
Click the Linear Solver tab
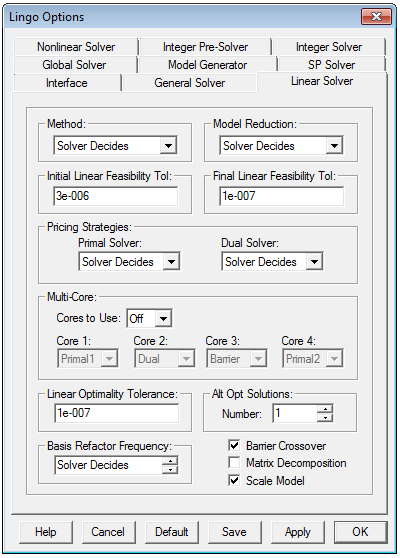(322, 81)
